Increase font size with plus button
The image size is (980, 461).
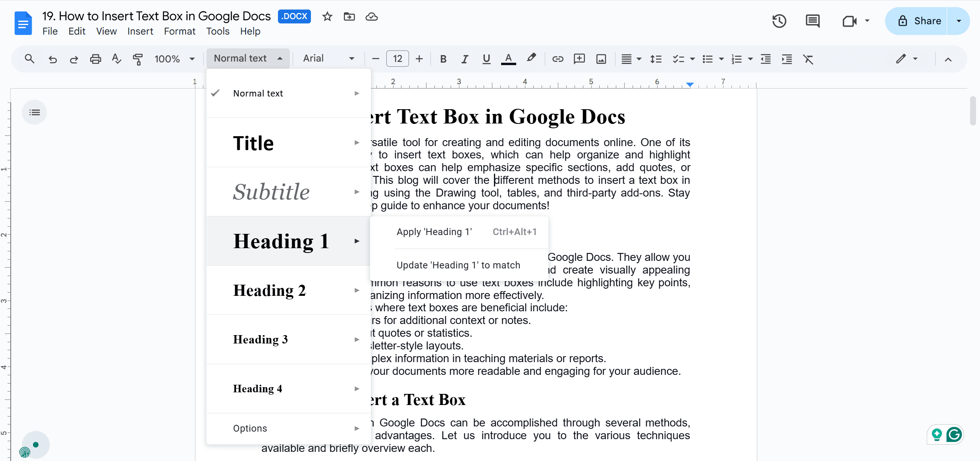(x=419, y=59)
